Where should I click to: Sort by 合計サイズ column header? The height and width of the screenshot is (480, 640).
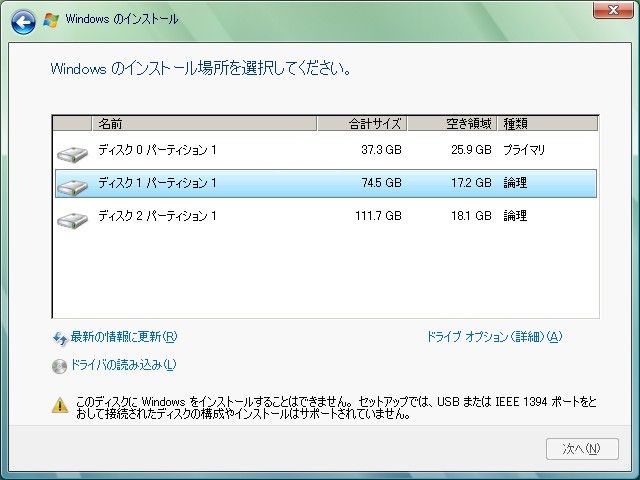click(x=361, y=124)
